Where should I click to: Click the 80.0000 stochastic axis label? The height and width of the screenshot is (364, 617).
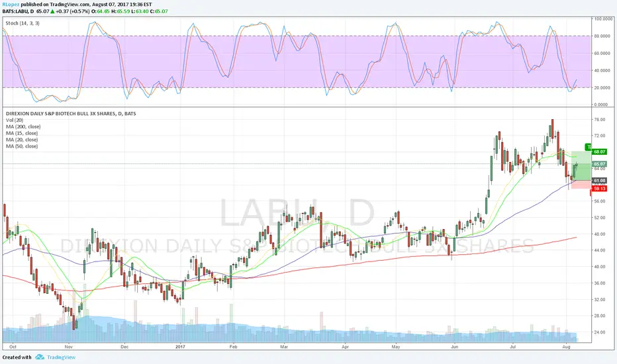[x=602, y=36]
